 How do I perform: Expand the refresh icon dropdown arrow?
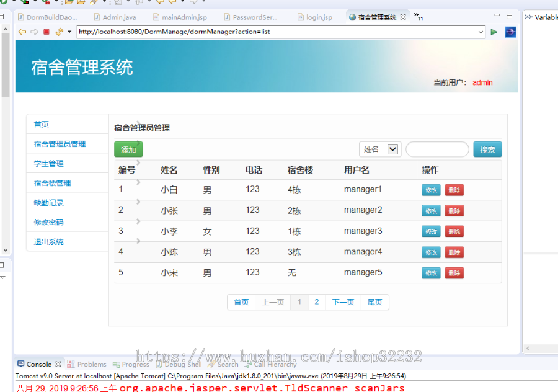(68, 32)
